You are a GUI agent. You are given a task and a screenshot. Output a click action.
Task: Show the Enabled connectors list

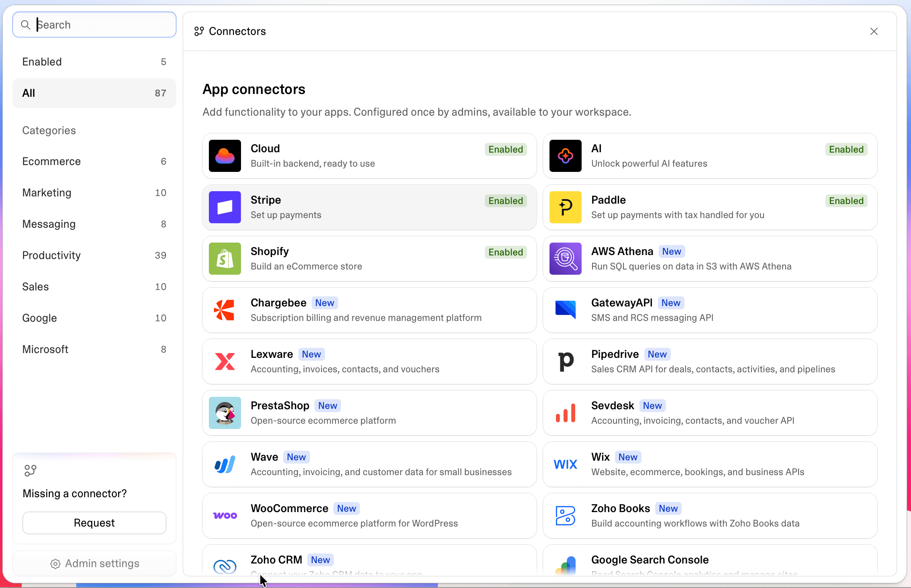94,62
